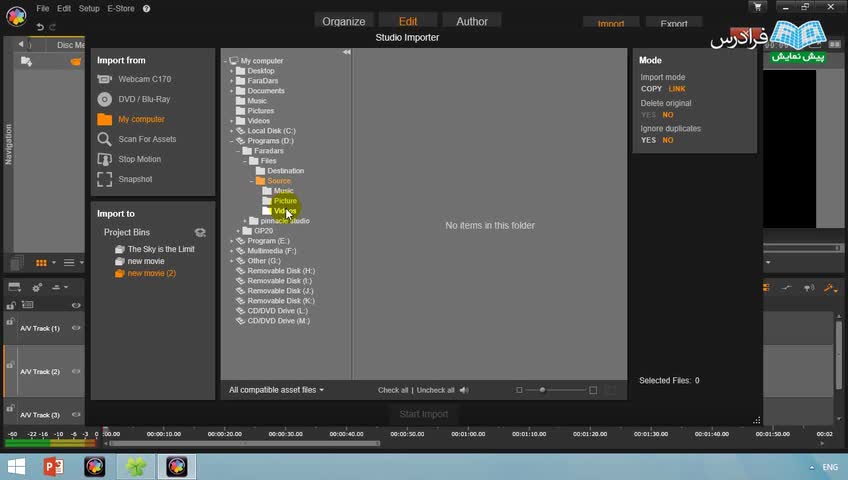This screenshot has height=480, width=848.
Task: Open Scan For Assets source
Action: (x=136, y=139)
